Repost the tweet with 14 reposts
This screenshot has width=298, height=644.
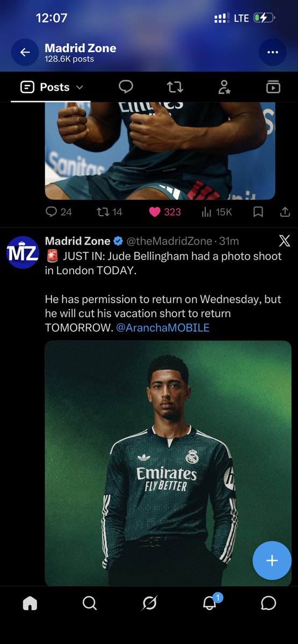point(110,212)
